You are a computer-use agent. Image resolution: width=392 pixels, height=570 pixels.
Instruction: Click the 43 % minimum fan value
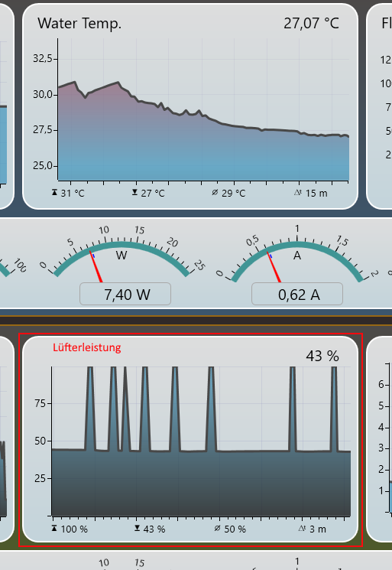pyautogui.click(x=154, y=529)
